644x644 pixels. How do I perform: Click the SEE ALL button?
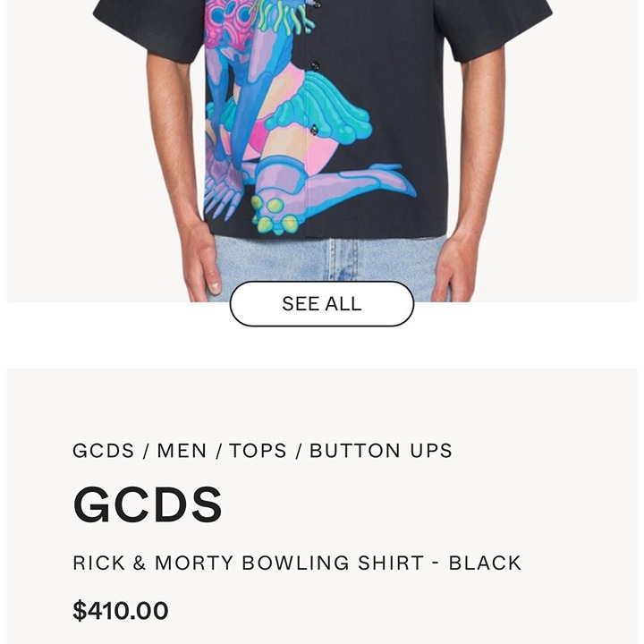click(322, 304)
